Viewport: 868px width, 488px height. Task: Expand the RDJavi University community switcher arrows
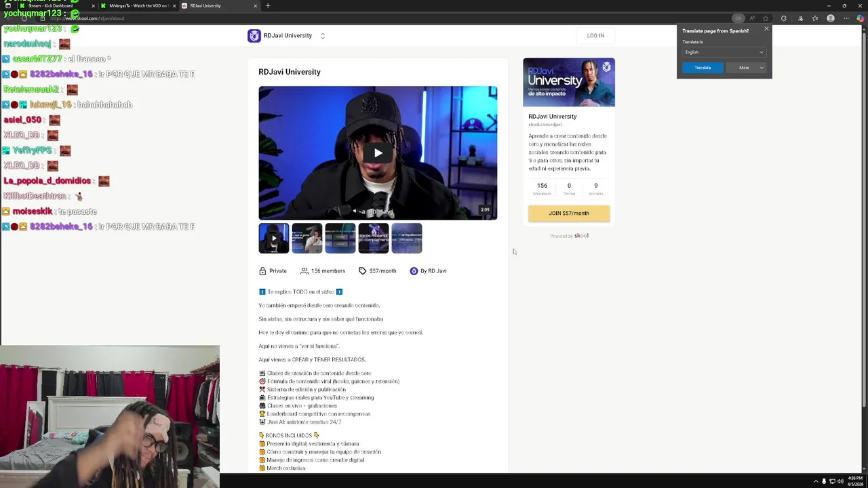(323, 36)
